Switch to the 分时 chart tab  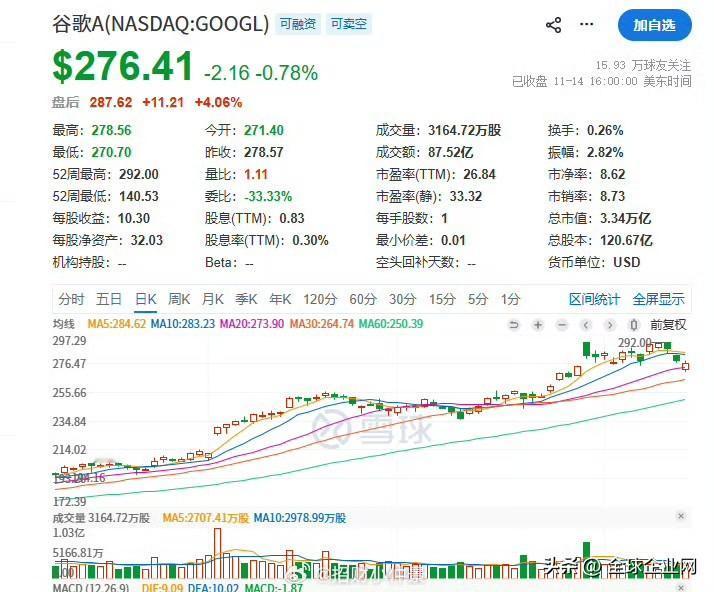[x=71, y=299]
